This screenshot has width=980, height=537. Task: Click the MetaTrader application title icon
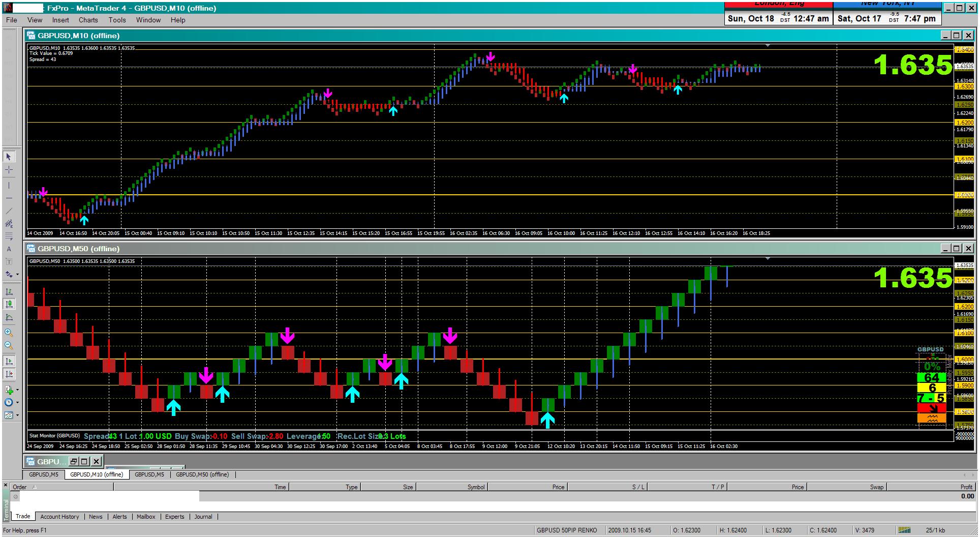click(8, 8)
